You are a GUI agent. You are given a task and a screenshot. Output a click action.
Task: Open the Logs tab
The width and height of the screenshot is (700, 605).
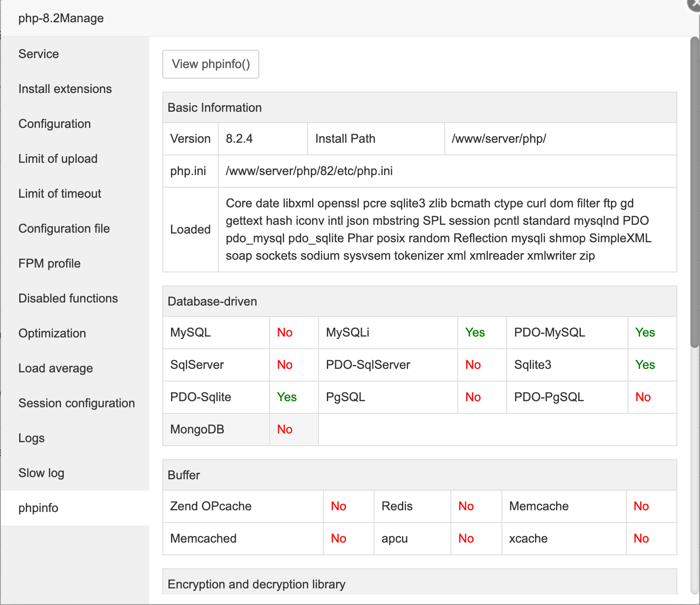point(31,438)
